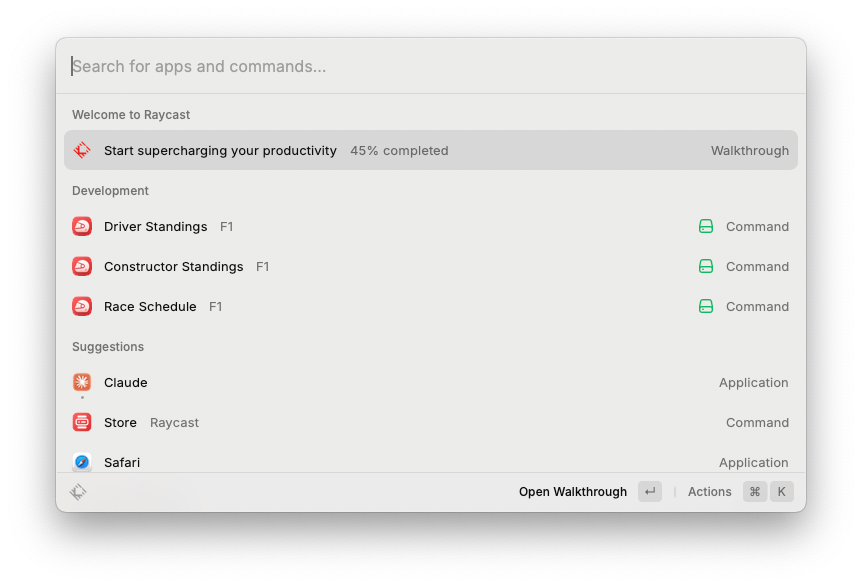
Task: Click the Constructor Standings F1 icon
Action: click(x=82, y=267)
